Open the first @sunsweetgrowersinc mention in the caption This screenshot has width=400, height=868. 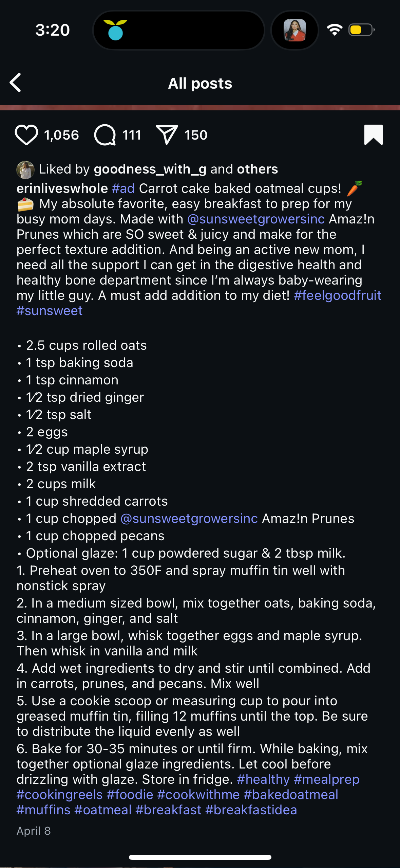[256, 219]
